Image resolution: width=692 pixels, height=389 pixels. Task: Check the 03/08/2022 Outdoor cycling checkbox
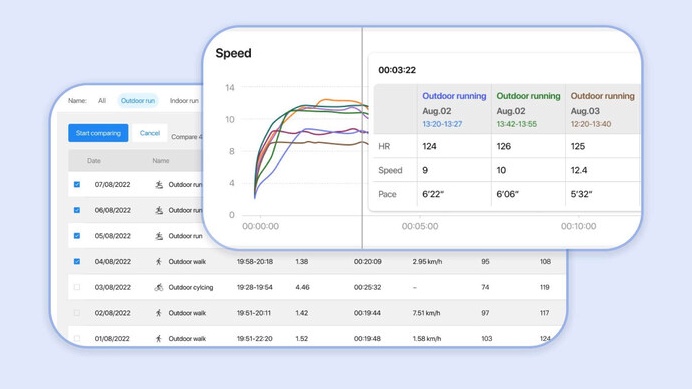tap(77, 287)
